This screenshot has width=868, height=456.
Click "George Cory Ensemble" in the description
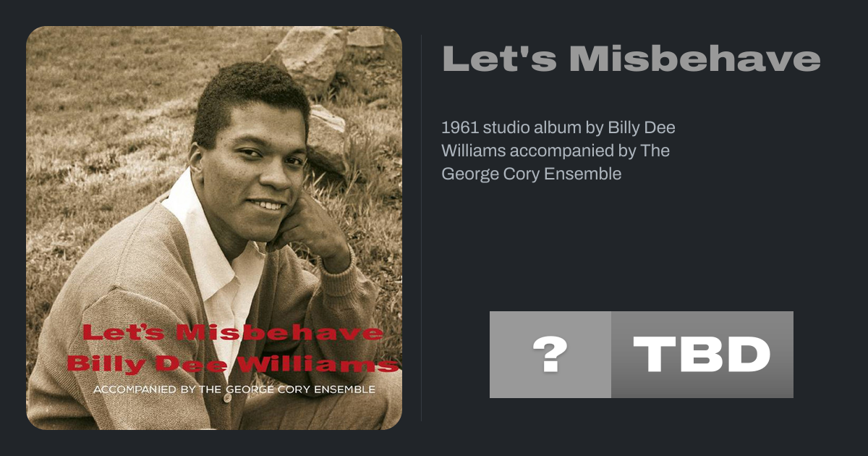531,174
